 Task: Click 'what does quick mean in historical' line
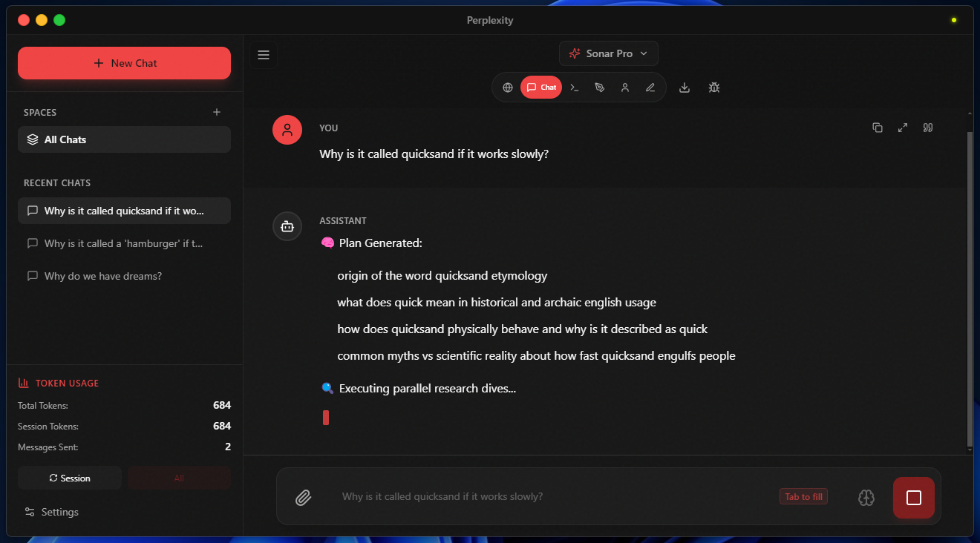497,303
